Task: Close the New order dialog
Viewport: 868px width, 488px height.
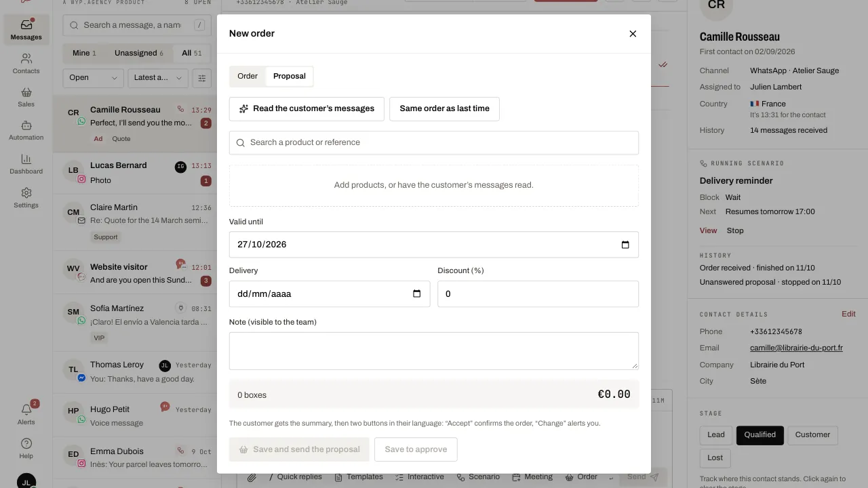Action: 633,34
